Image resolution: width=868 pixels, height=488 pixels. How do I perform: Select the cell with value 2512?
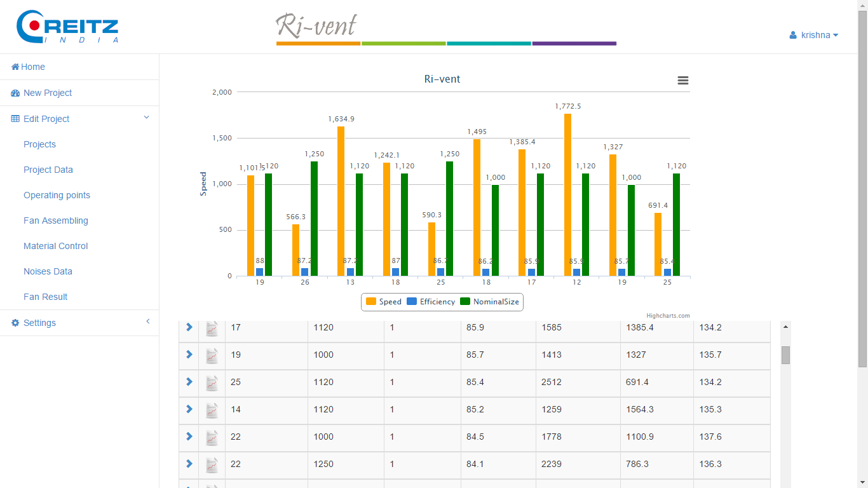[x=578, y=383]
